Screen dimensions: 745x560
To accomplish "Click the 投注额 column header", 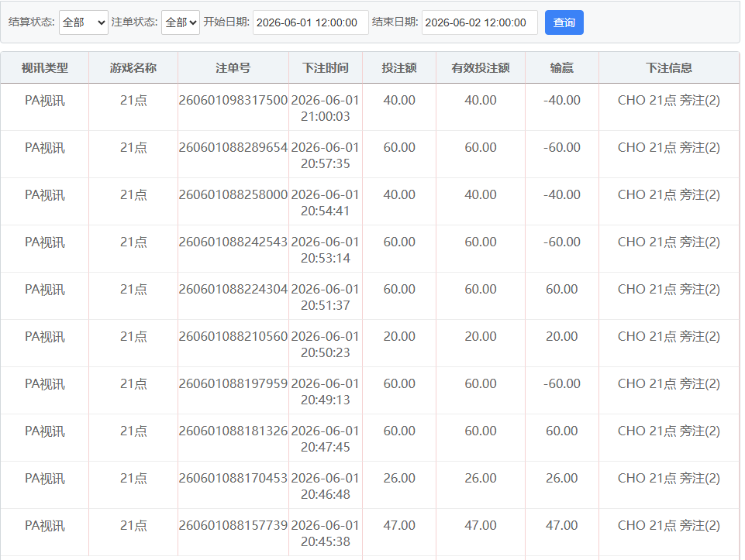I will (x=399, y=68).
